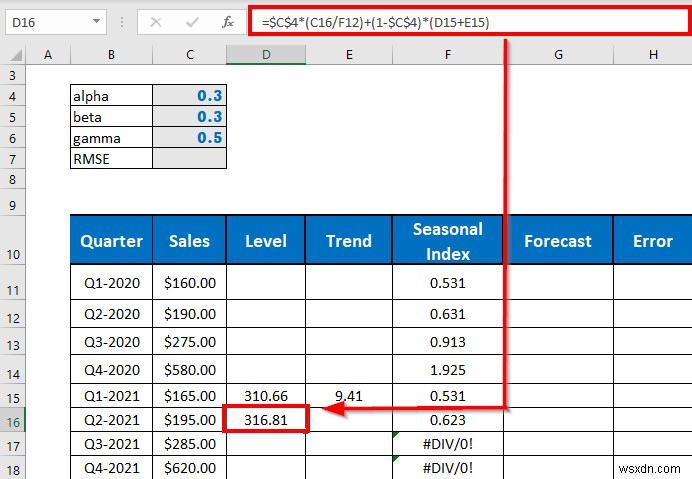Click the gamma value 0.5 cell
This screenshot has height=479, width=692.
(189, 138)
